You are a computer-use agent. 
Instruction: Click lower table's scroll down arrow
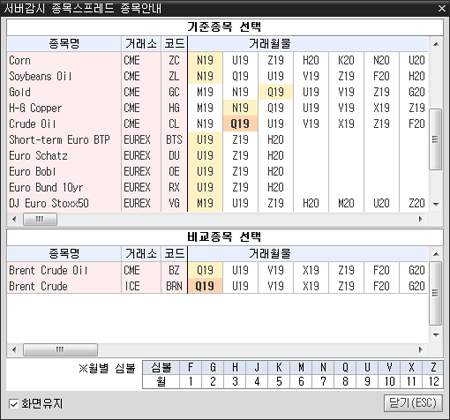coord(436,334)
